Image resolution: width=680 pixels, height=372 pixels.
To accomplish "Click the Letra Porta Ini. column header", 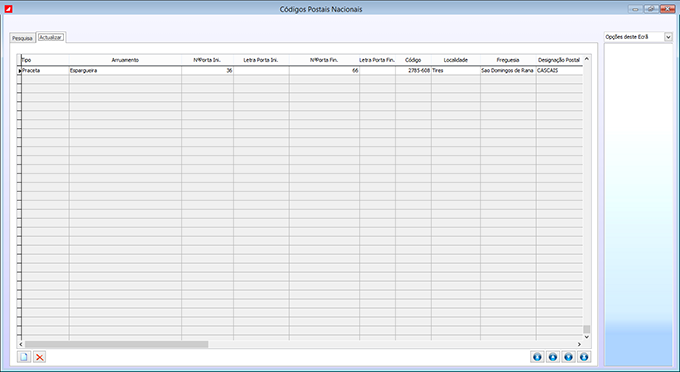I will tap(261, 60).
